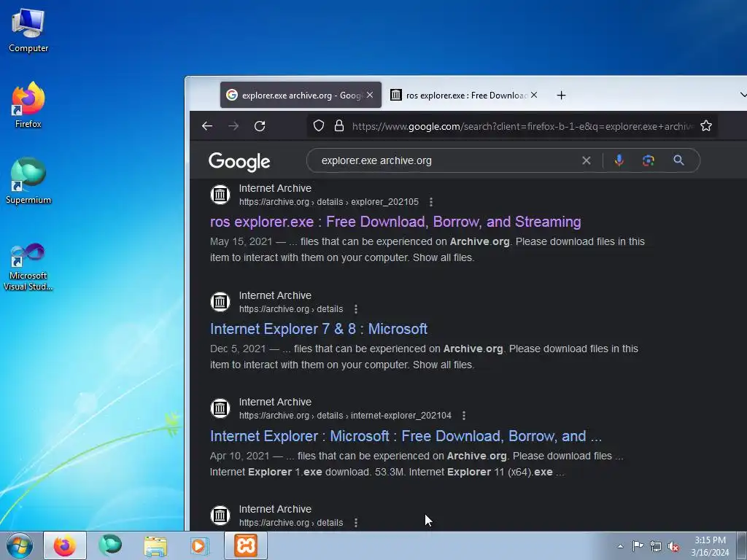Image resolution: width=747 pixels, height=560 pixels.
Task: Click the archive.org details internet-explorer_202104 breadcrumb
Action: 345,416
